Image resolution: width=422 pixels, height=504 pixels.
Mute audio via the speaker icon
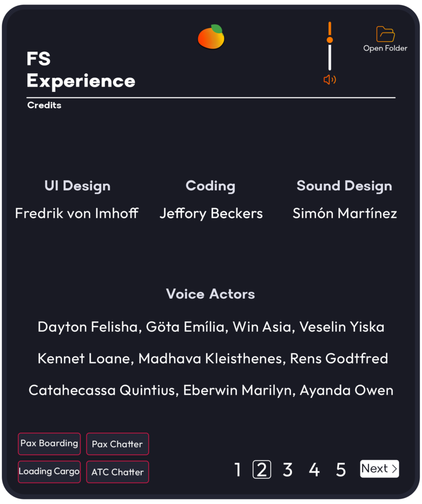pos(330,80)
